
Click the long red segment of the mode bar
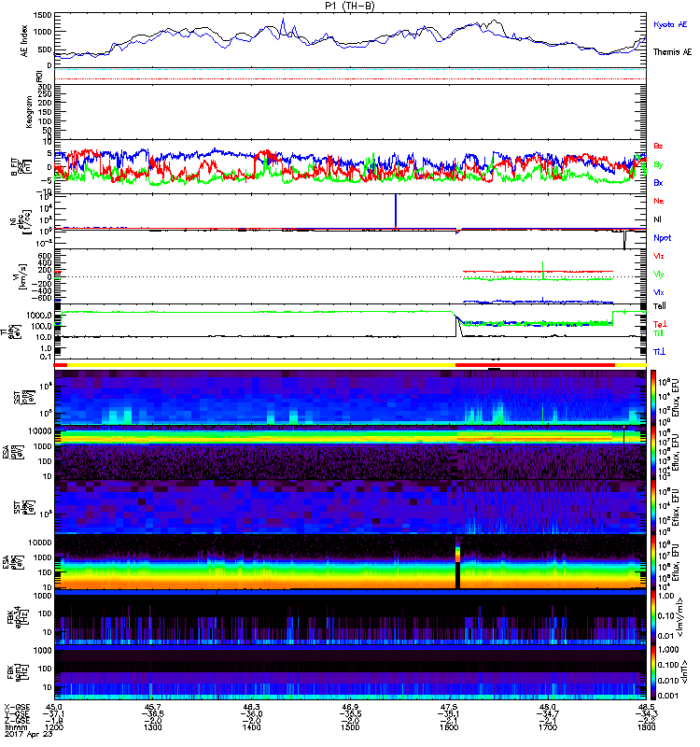click(535, 365)
